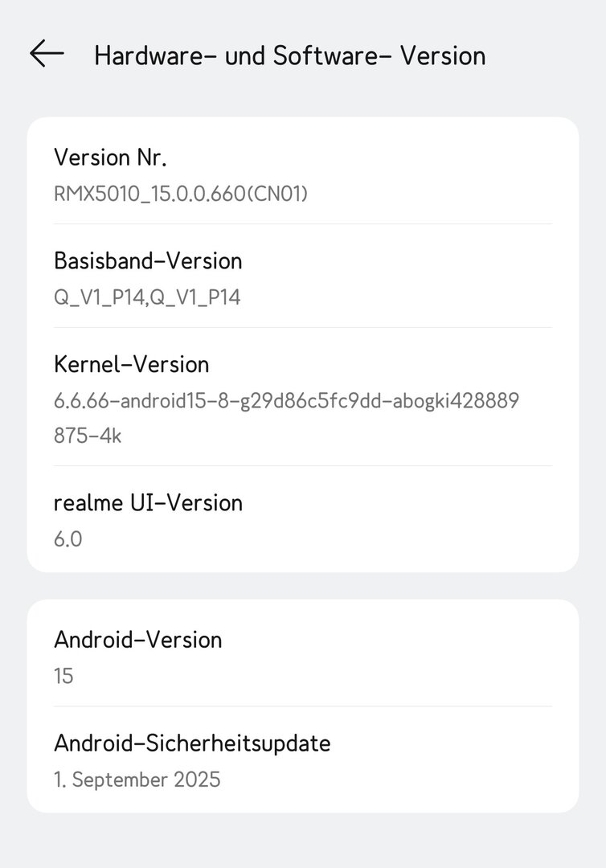Tap the 'Hardware- und Software- Version' page title
606x868 pixels.
289,55
